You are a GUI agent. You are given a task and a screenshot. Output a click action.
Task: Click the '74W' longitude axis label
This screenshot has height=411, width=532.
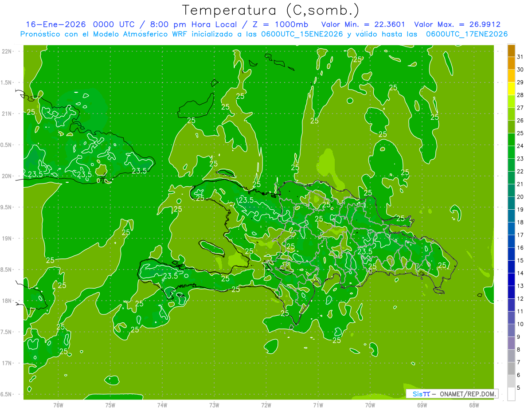pos(162,405)
